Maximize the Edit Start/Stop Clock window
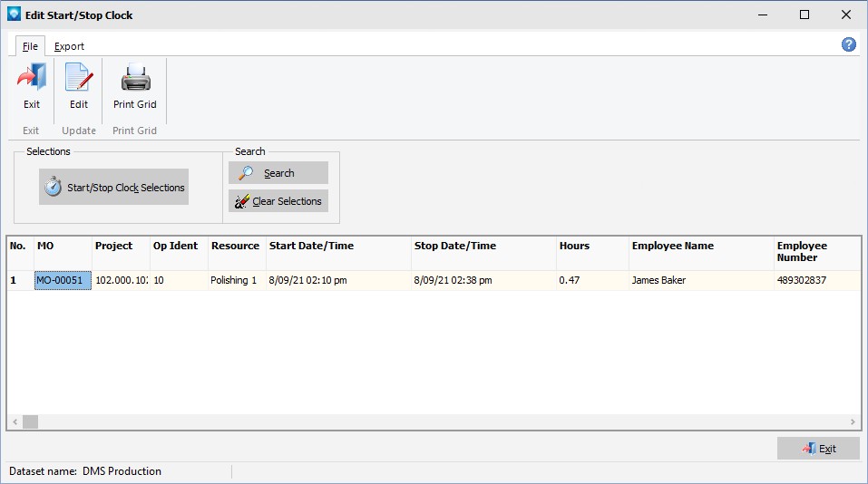This screenshot has width=868, height=484. pos(805,15)
